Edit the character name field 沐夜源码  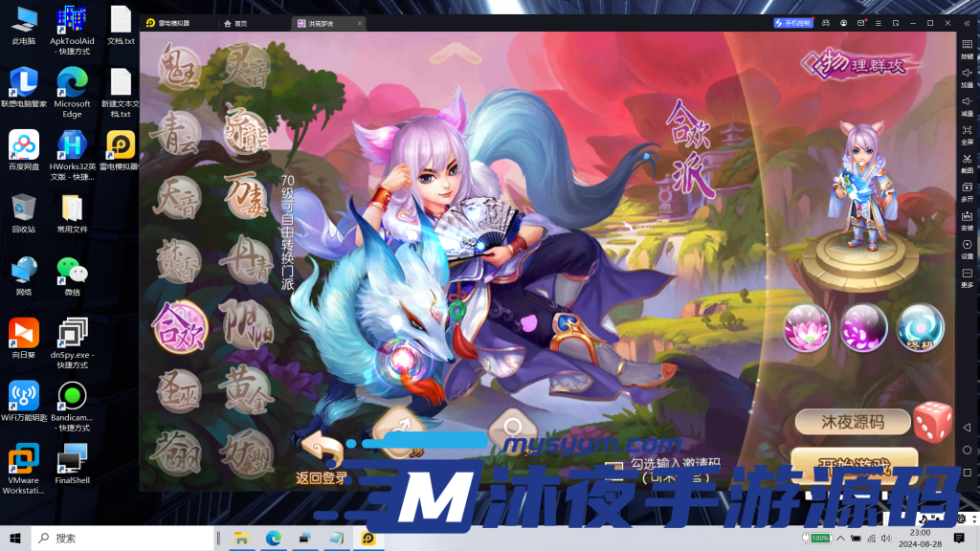[x=853, y=422]
